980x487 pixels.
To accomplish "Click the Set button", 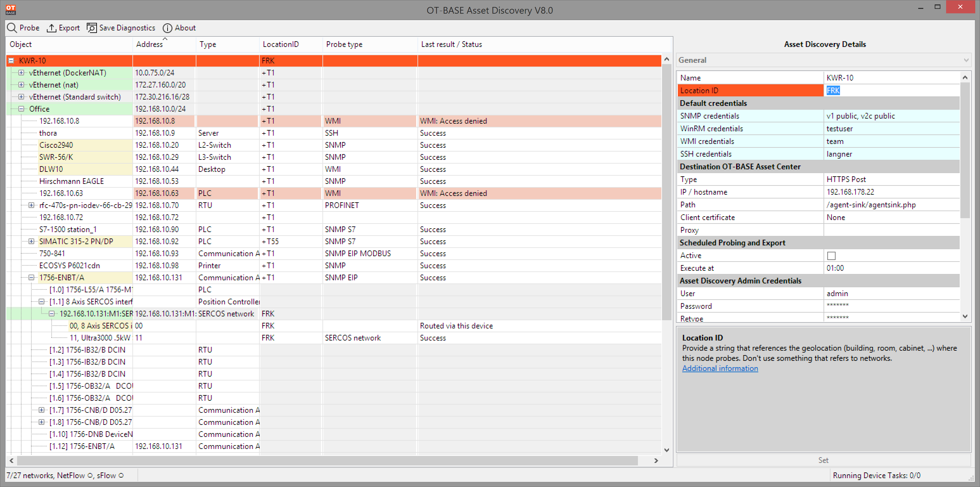I will 823,460.
